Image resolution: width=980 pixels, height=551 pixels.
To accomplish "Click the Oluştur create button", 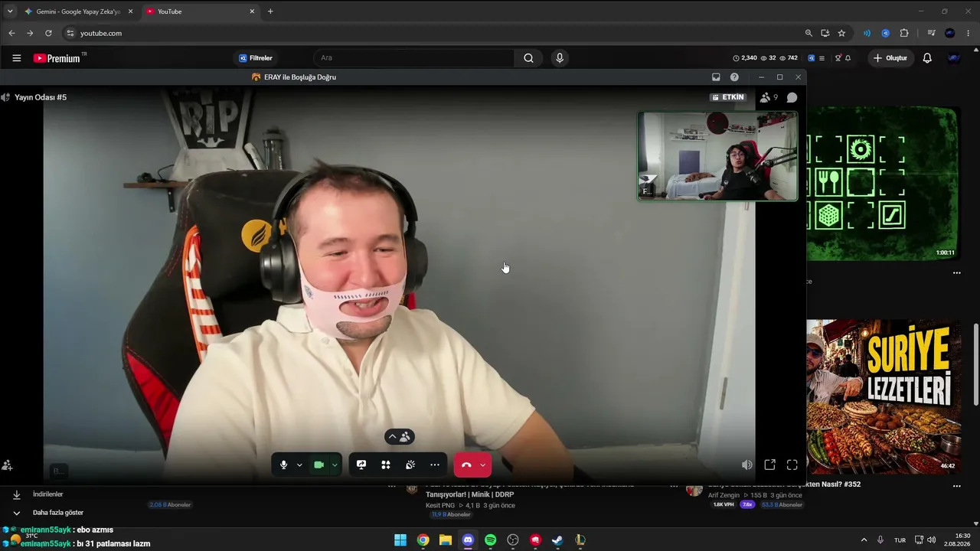I will coord(890,58).
